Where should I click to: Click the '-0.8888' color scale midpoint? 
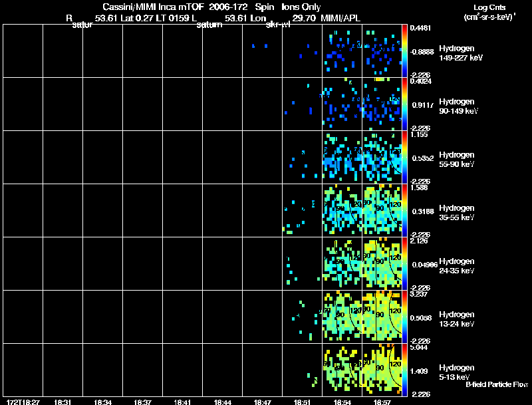point(422,52)
